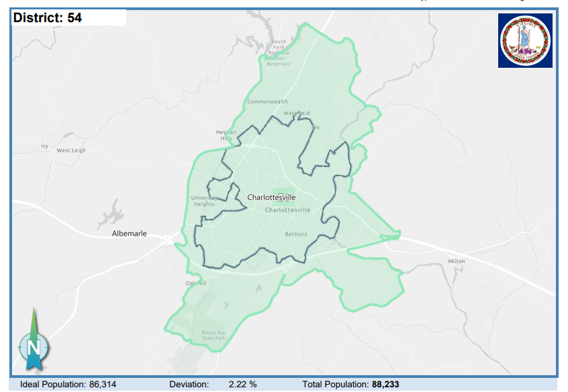This screenshot has width=568, height=392.
Task: Click the 'Ivy' map label
Action: [x=44, y=146]
